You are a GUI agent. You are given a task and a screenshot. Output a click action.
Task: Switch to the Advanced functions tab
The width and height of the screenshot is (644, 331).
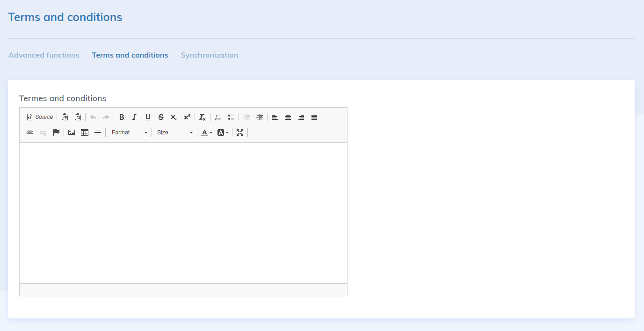(x=44, y=55)
